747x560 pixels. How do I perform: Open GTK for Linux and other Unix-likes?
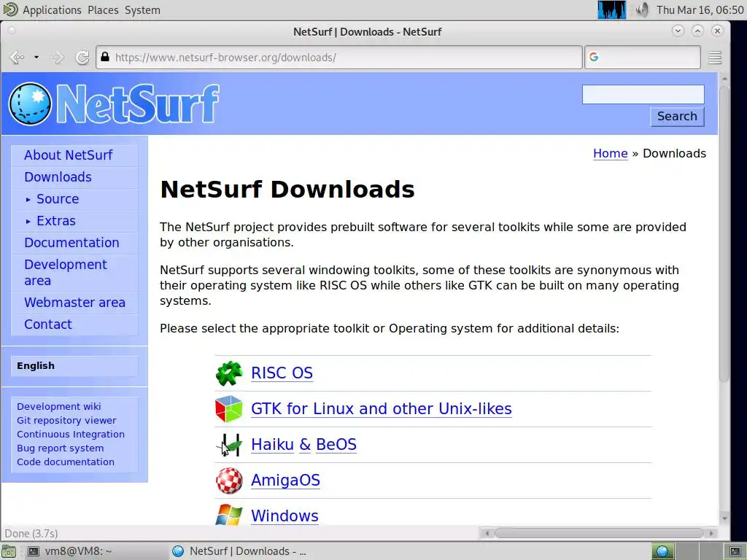tap(381, 408)
